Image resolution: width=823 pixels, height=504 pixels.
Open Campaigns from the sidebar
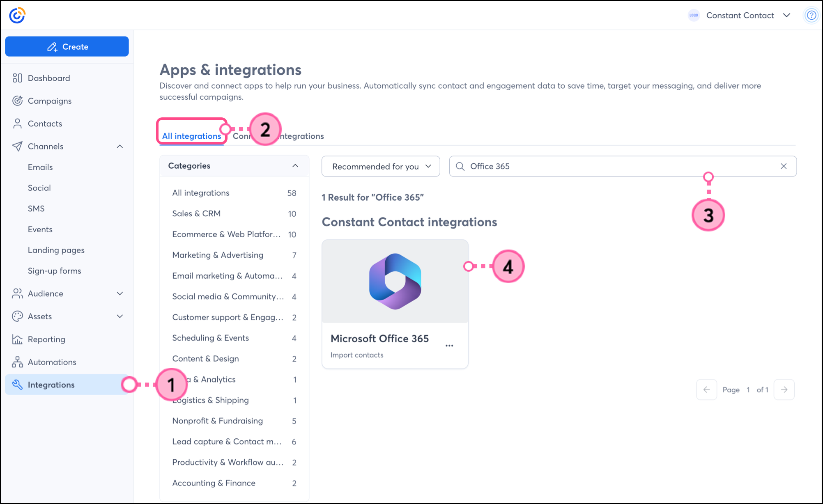pyautogui.click(x=49, y=101)
